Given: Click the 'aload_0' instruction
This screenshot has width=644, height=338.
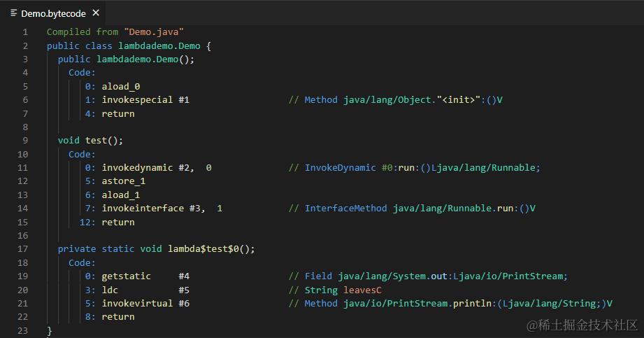Looking at the screenshot, I should point(121,86).
